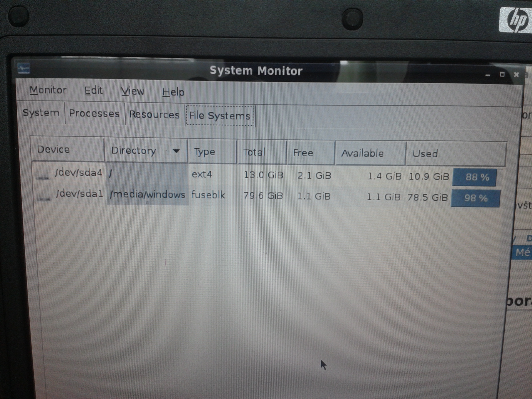The height and width of the screenshot is (399, 532).
Task: Click the 79.6 GiB total value
Action: [263, 196]
